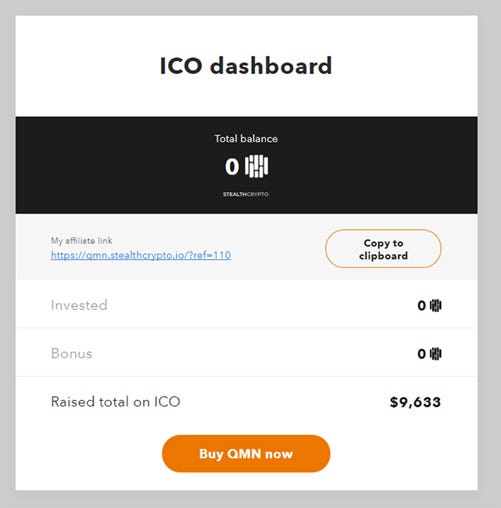Click the Bonus amount value 0
This screenshot has width=501, height=508.
pos(422,354)
